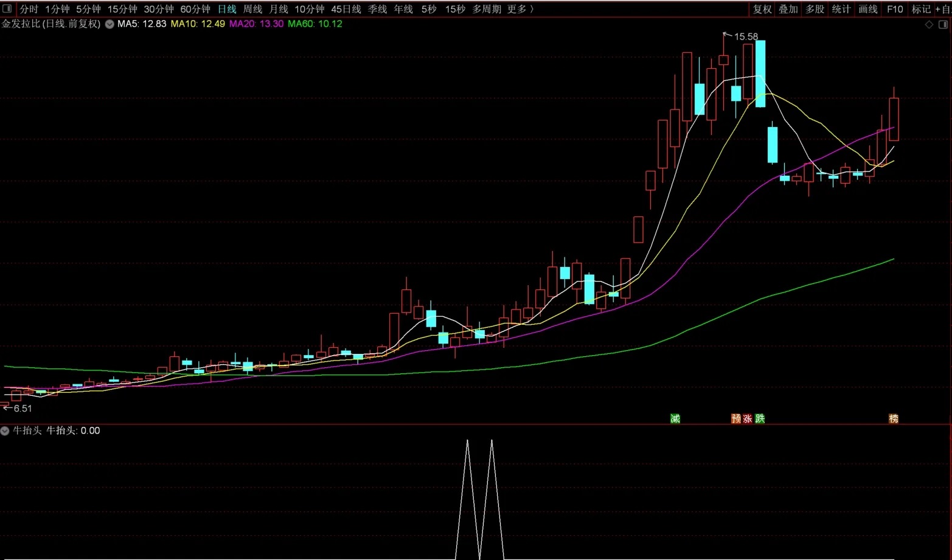This screenshot has width=952, height=560.
Task: Select the 30分钟 period
Action: point(159,9)
